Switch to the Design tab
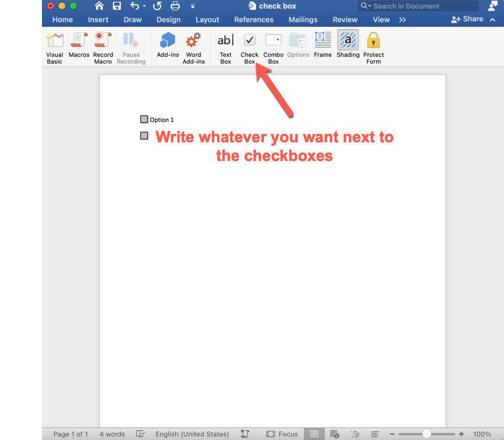The height and width of the screenshot is (440, 504). (168, 20)
